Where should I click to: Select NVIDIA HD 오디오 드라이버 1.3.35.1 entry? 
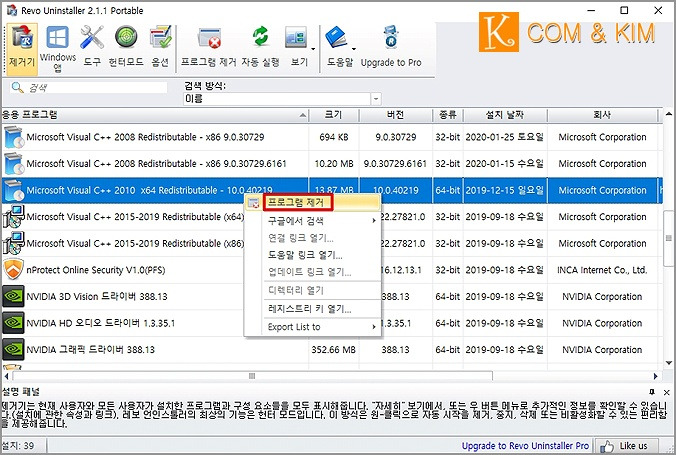point(101,323)
